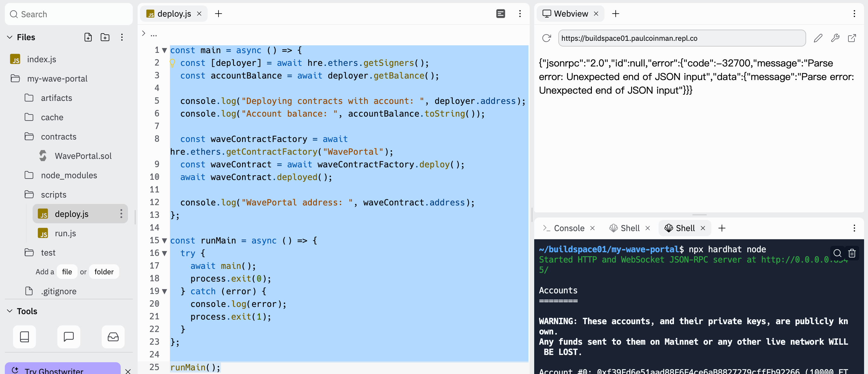Expand the node_modules folder
The width and height of the screenshot is (868, 374).
tap(61, 175)
